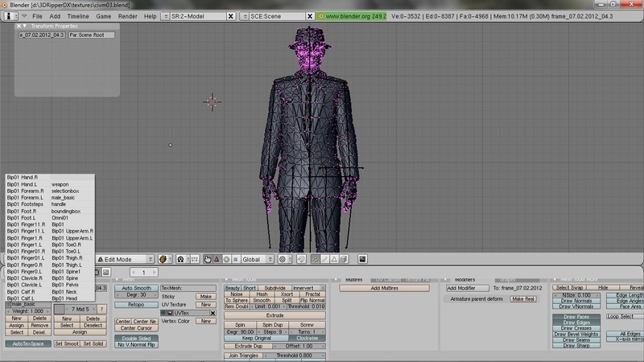Screen dimensions: 644x362
Task: Toggle Draw Edges
Action: (576, 323)
